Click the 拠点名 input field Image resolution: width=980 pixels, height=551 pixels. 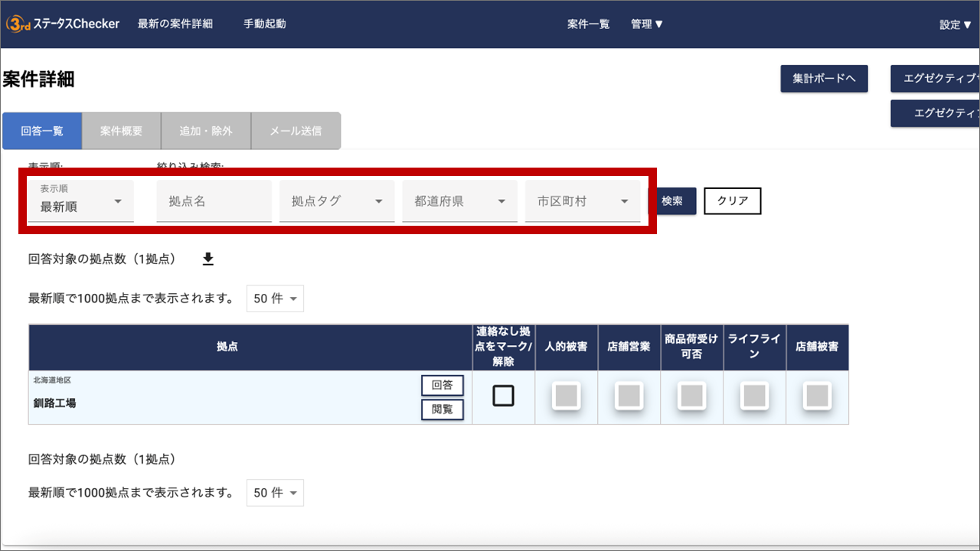pos(214,201)
